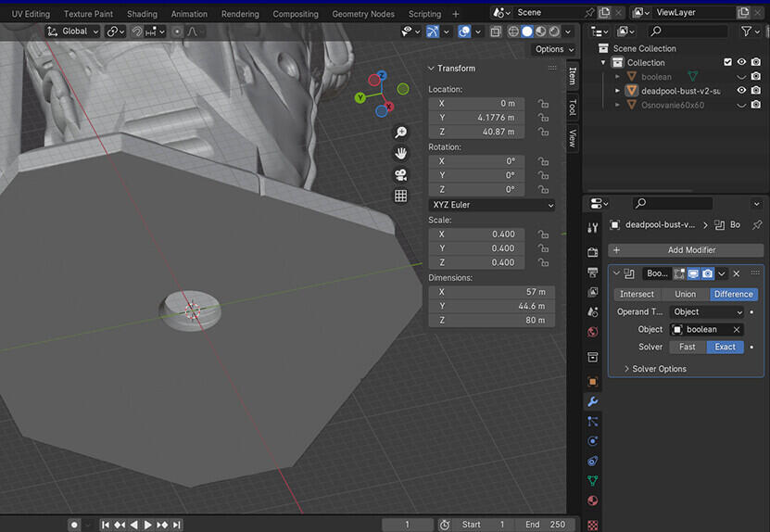Open the Output properties tab icon

coord(593,272)
